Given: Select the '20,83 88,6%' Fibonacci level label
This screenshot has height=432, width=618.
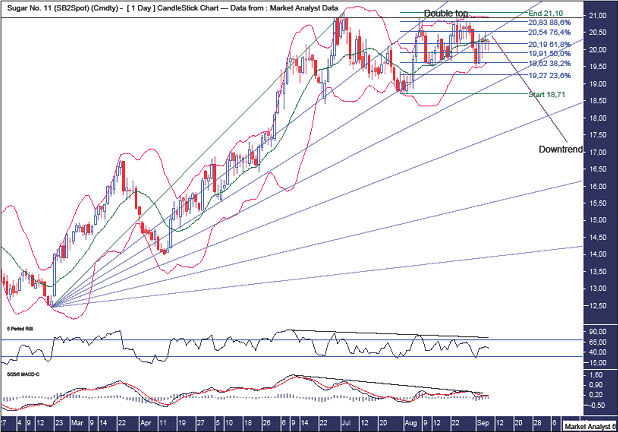Looking at the screenshot, I should tap(549, 23).
